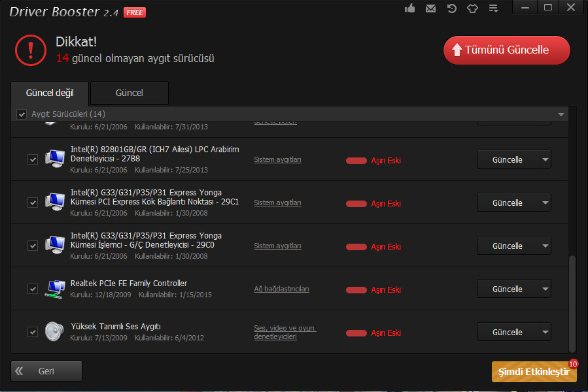588x392 pixels.
Task: Uncheck the Realtek PCIe FE Family Controller
Action: [x=33, y=289]
